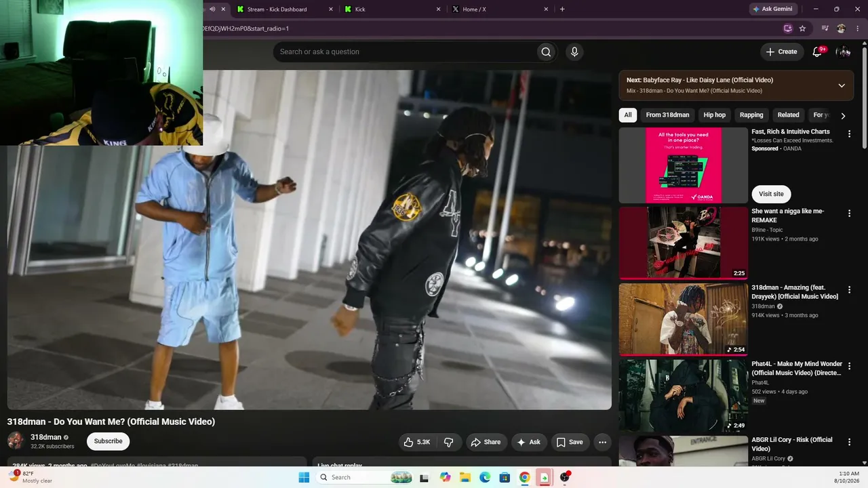
Task: Start voice search with the microphone icon
Action: pyautogui.click(x=574, y=52)
